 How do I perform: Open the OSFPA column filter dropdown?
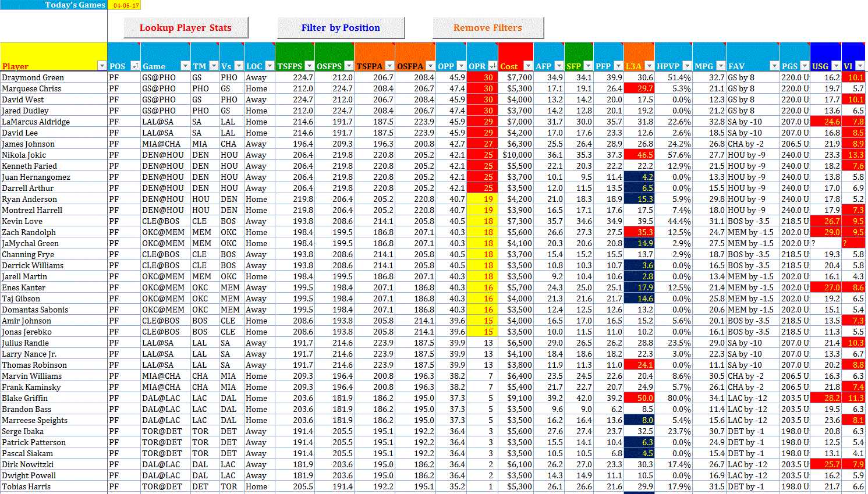point(430,66)
